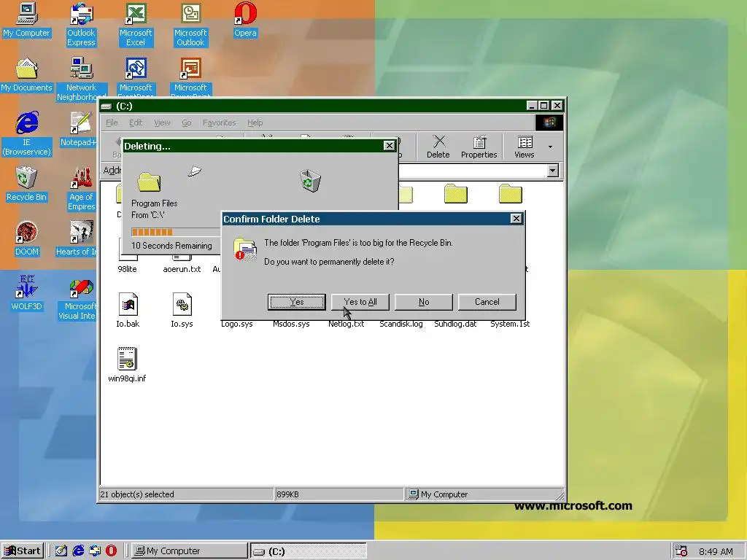Select the Hearts of Iron desktop shortcut

point(78,239)
